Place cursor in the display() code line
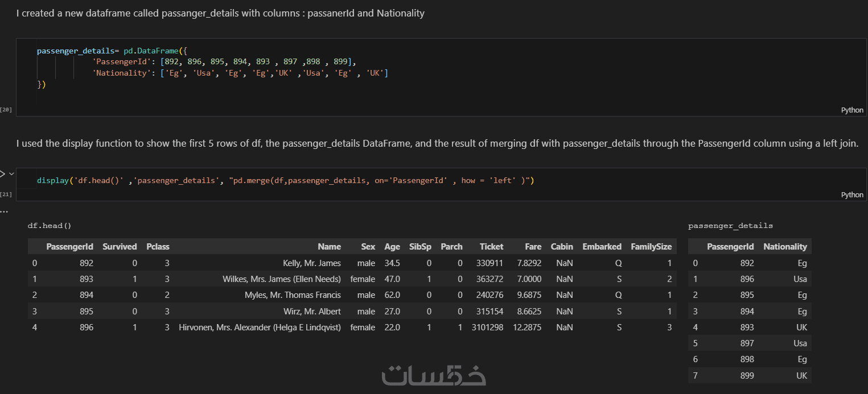The height and width of the screenshot is (394, 868). coord(285,181)
